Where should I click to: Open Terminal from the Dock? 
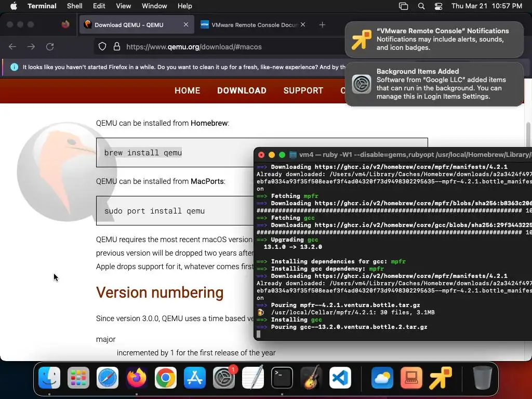coord(282,378)
